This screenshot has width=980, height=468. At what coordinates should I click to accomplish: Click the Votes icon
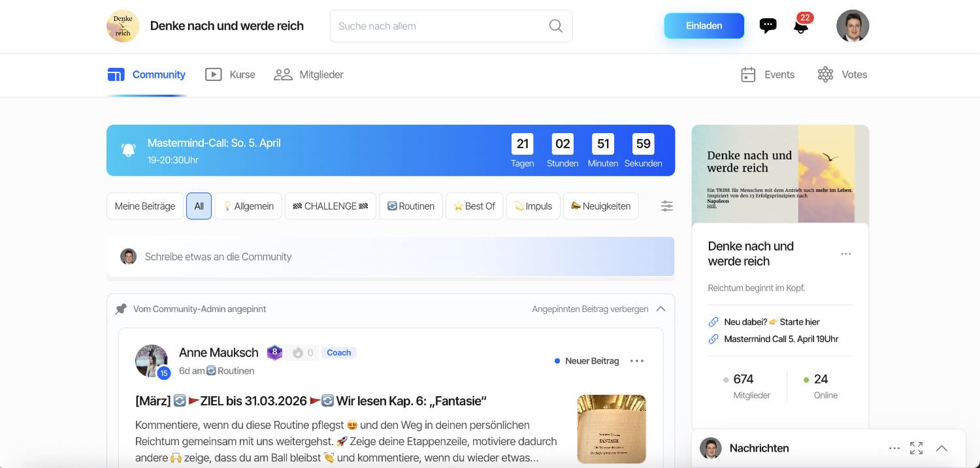pos(825,74)
